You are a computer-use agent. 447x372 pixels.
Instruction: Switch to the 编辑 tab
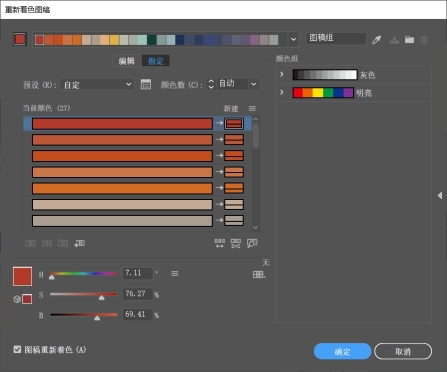(127, 61)
